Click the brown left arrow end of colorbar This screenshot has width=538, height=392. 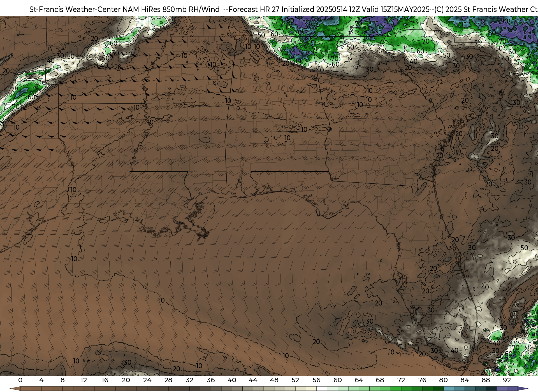[15, 389]
